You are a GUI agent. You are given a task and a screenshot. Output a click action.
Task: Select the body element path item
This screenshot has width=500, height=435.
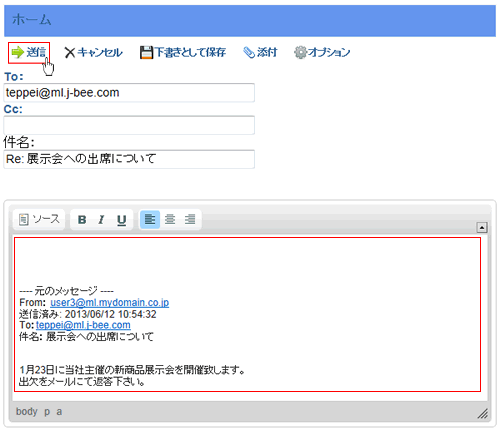pos(27,412)
